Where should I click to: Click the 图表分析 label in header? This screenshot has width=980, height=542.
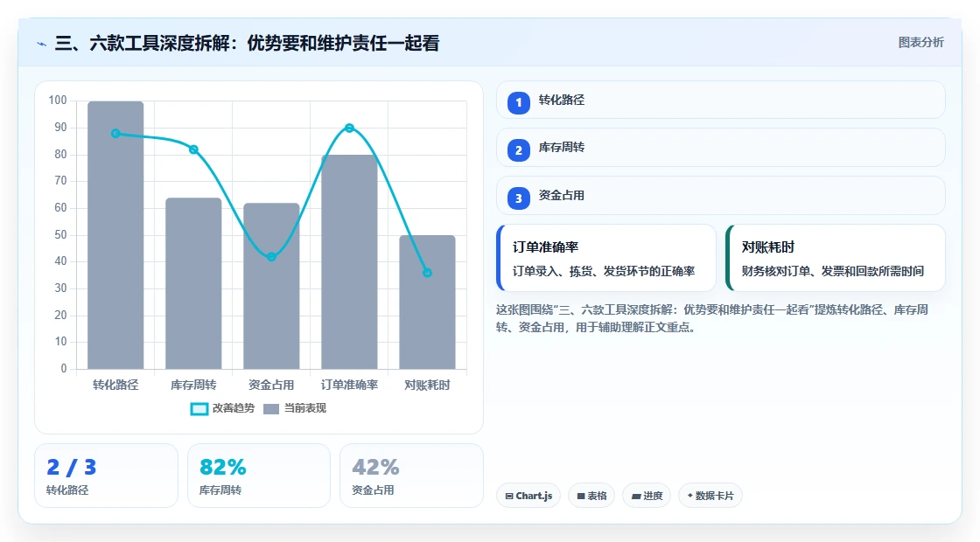pyautogui.click(x=920, y=43)
